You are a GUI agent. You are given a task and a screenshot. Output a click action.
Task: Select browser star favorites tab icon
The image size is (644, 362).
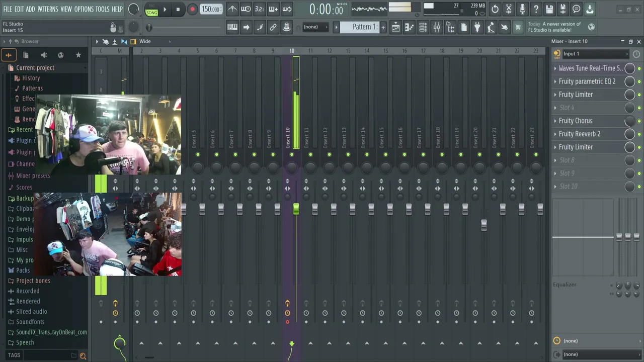click(78, 55)
